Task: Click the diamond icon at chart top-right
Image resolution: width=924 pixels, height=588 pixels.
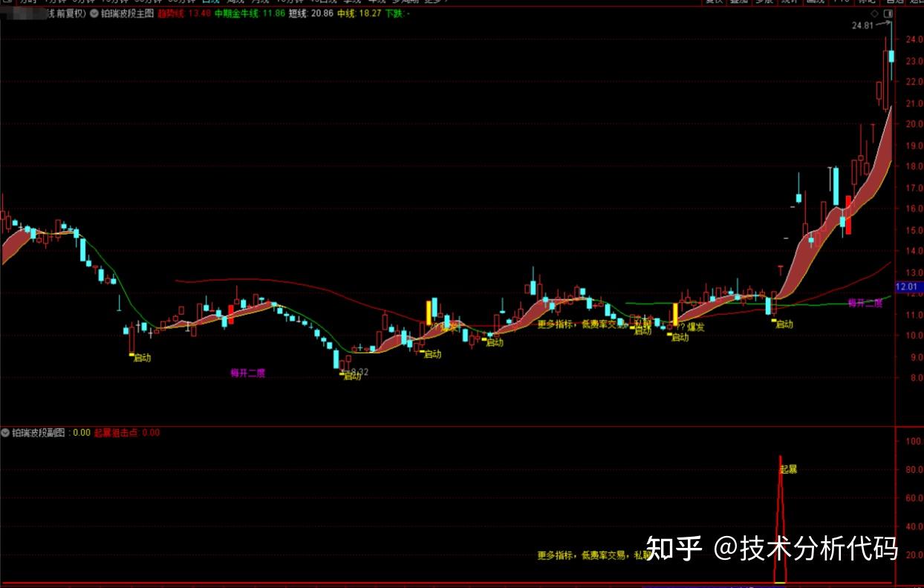Action: [x=874, y=13]
